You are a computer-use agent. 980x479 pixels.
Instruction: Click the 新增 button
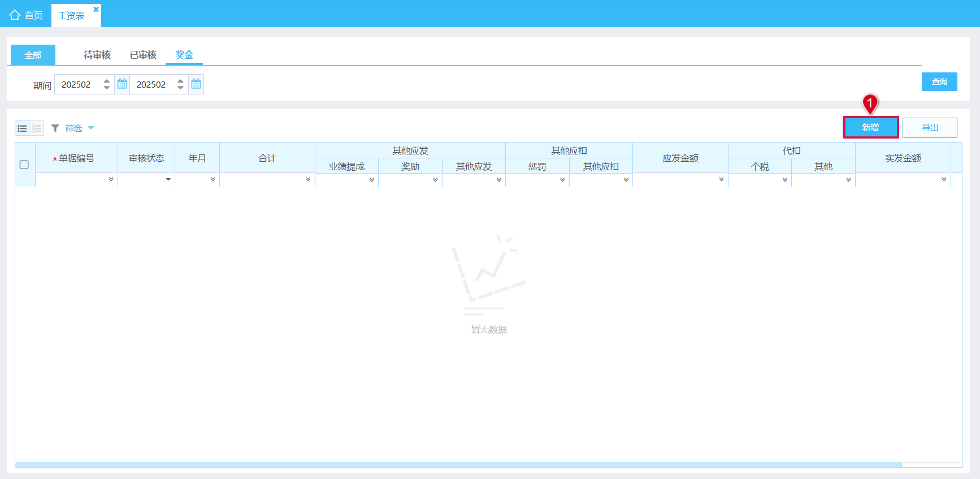(870, 128)
